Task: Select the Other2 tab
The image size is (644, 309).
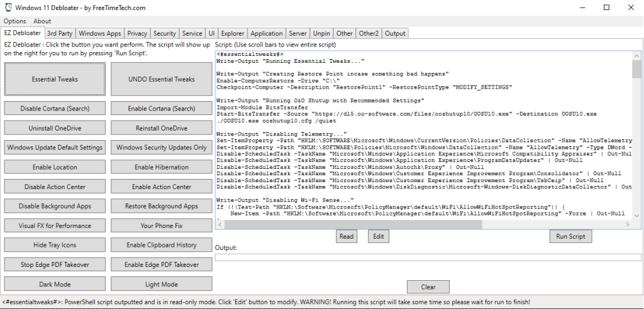Action: click(x=369, y=34)
